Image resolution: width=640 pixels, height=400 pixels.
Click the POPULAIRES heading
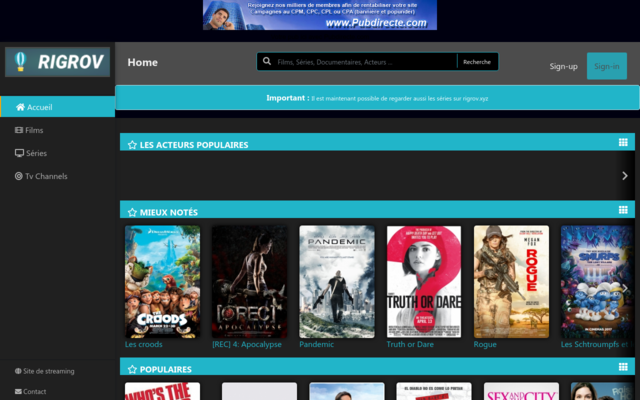[x=165, y=369]
